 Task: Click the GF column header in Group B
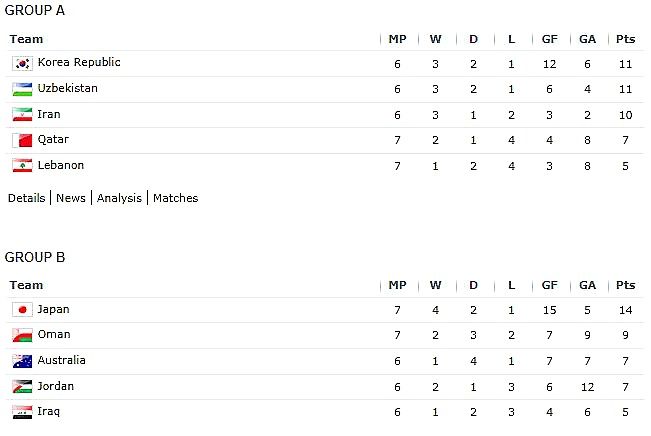[x=550, y=285]
